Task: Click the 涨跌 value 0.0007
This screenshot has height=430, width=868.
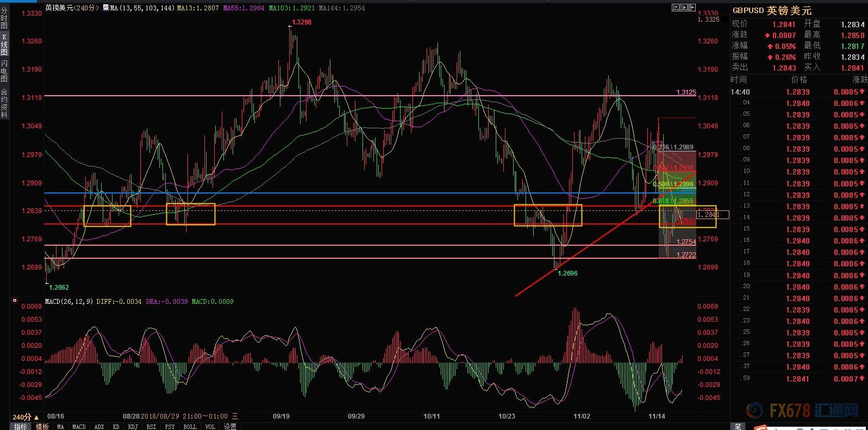Action: pos(784,35)
